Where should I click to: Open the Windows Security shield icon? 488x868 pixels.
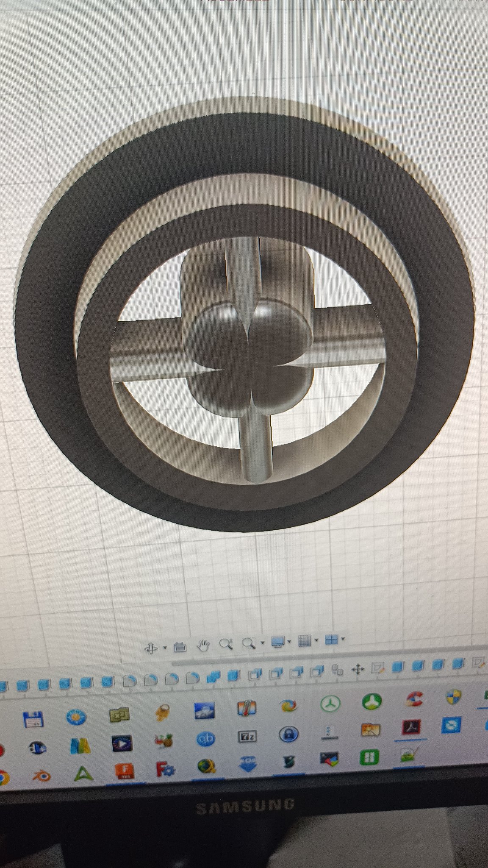454,697
